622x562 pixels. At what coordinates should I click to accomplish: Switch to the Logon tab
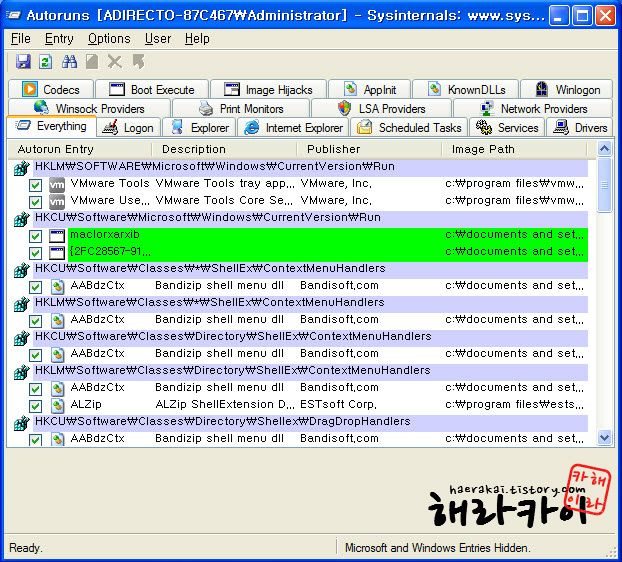129,128
